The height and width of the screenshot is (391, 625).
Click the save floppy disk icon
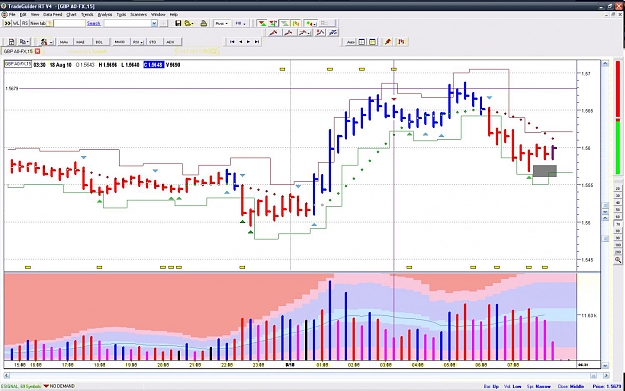(178, 24)
